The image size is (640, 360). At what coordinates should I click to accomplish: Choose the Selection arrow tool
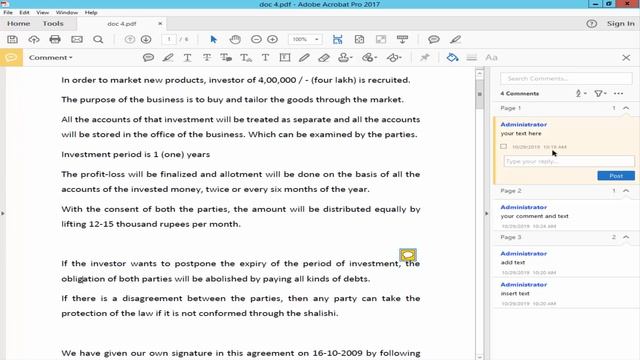tap(213, 40)
